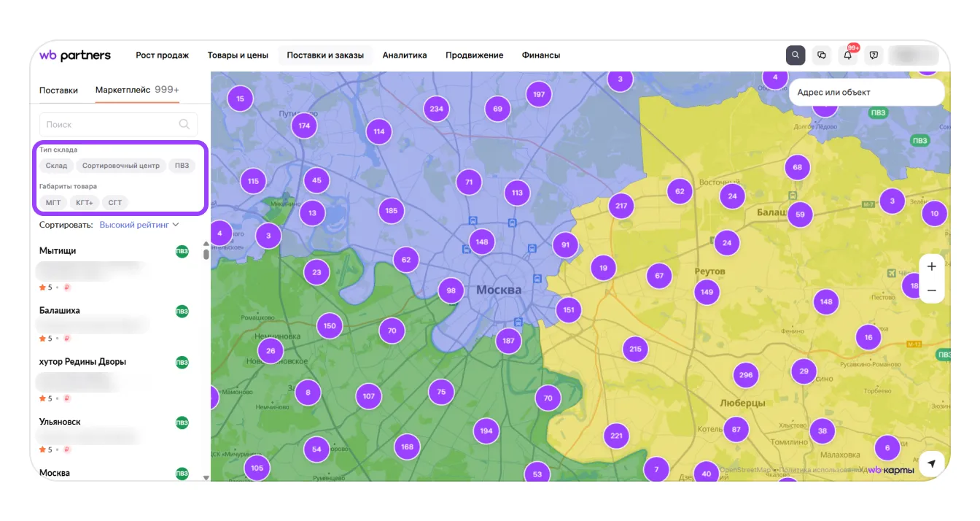Open the Товары и цены menu
This screenshot has width=980, height=521.
[238, 55]
